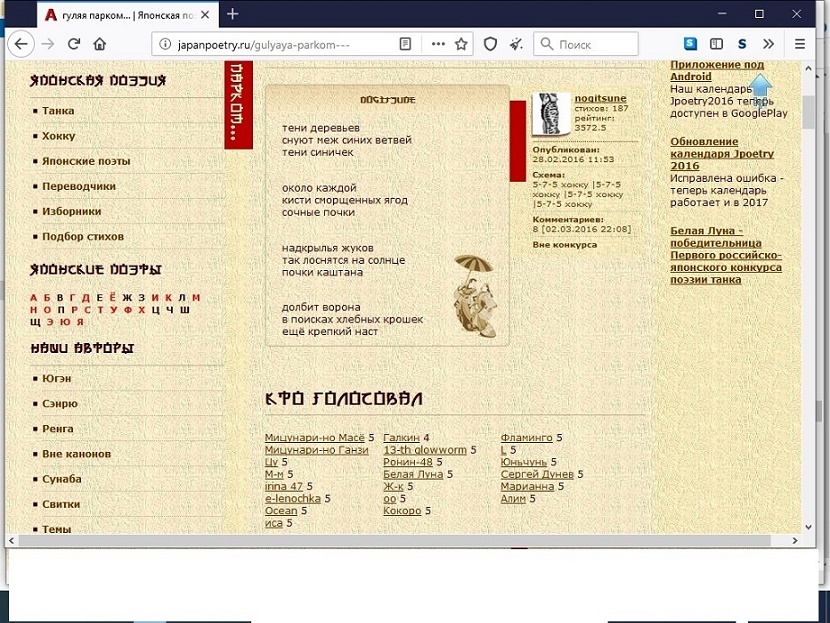The height and width of the screenshot is (623, 830).
Task: Show sidebars toolbar icon
Action: pyautogui.click(x=716, y=44)
